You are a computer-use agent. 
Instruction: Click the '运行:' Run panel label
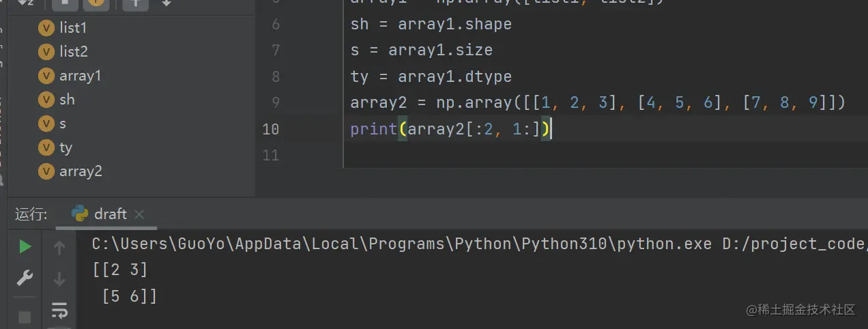tap(31, 214)
